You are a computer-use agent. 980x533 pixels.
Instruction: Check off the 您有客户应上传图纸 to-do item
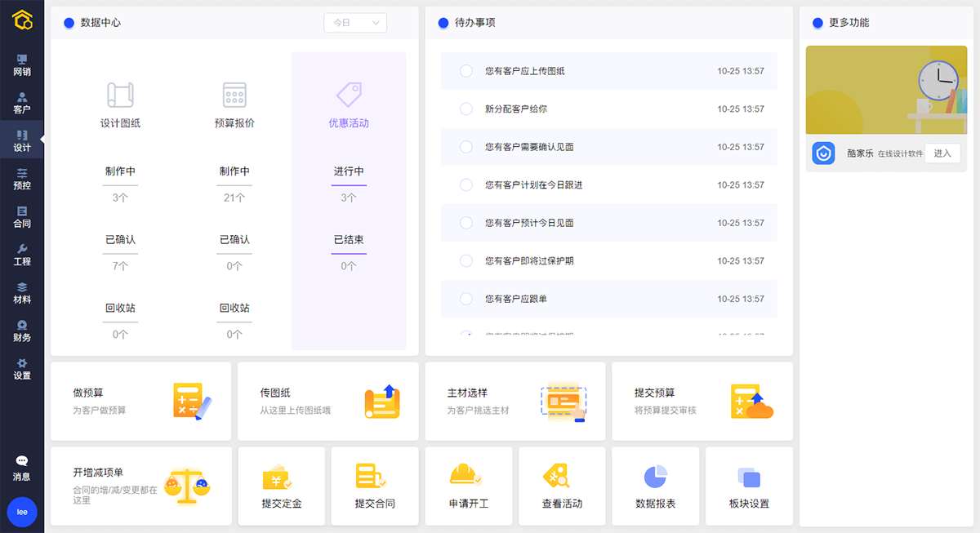click(x=466, y=71)
